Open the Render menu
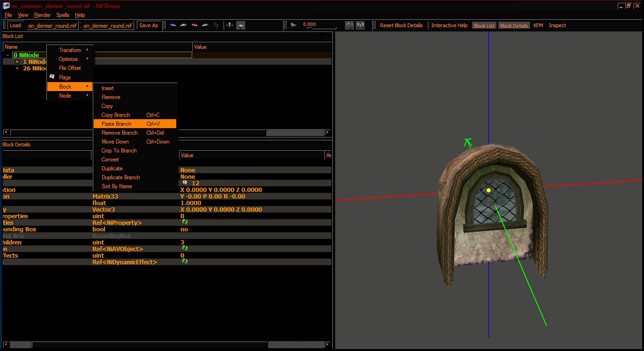The height and width of the screenshot is (351, 644). (x=43, y=15)
